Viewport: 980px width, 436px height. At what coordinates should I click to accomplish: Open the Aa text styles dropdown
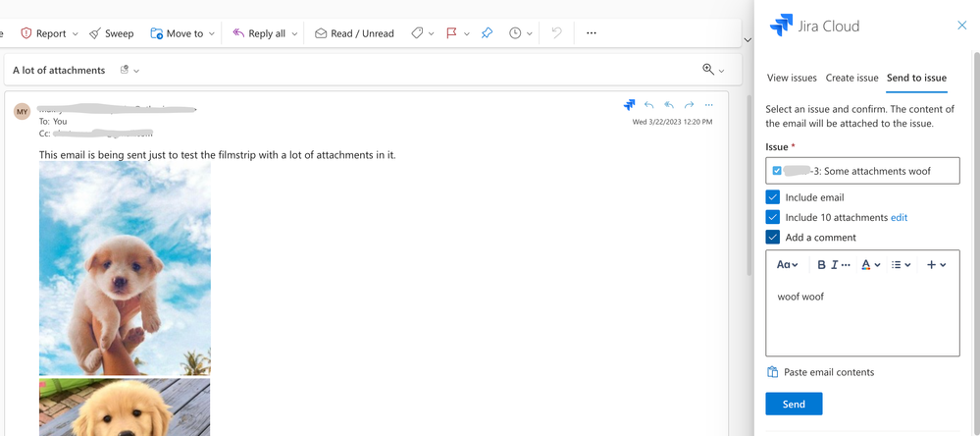pyautogui.click(x=787, y=264)
